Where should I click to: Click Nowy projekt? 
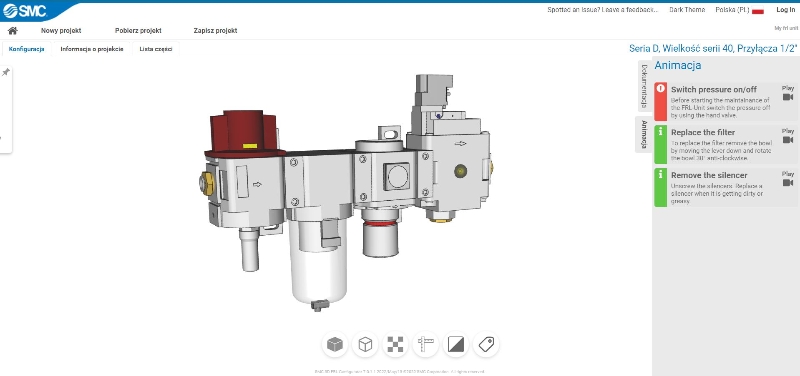pyautogui.click(x=61, y=31)
